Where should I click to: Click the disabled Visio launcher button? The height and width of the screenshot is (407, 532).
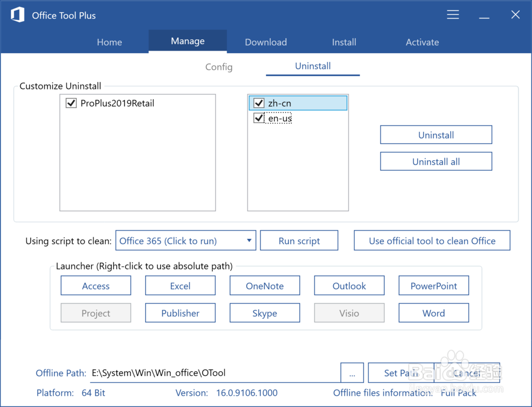[349, 313]
